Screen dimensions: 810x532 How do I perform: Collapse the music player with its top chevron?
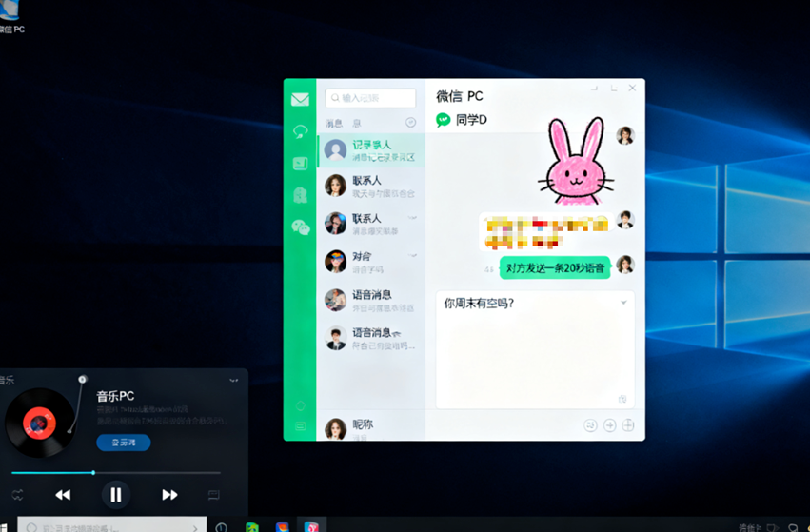233,380
